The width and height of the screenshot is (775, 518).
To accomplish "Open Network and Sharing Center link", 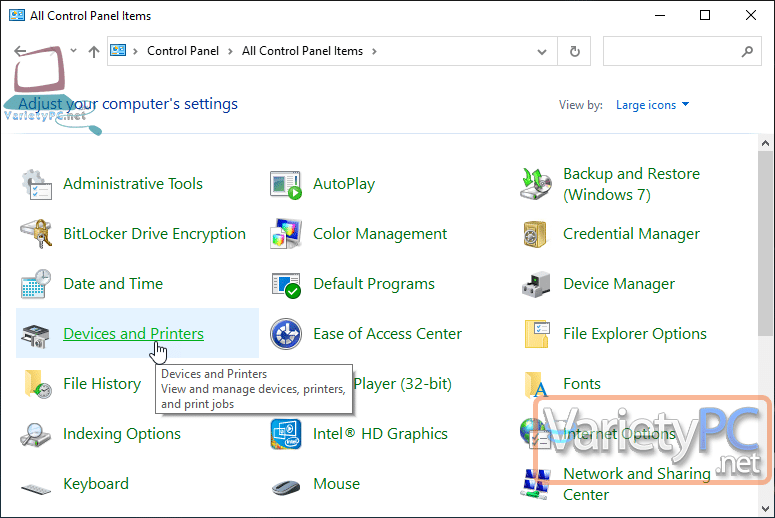I will (637, 484).
